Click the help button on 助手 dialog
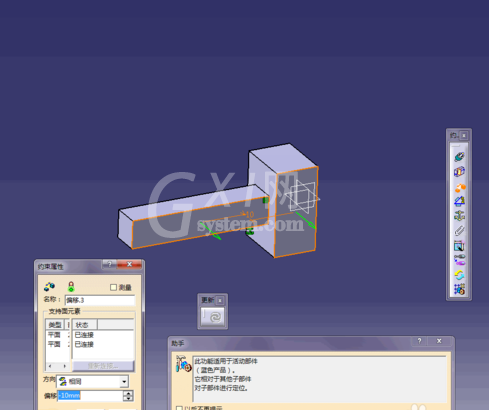This screenshot has width=489, height=410. 420,341
